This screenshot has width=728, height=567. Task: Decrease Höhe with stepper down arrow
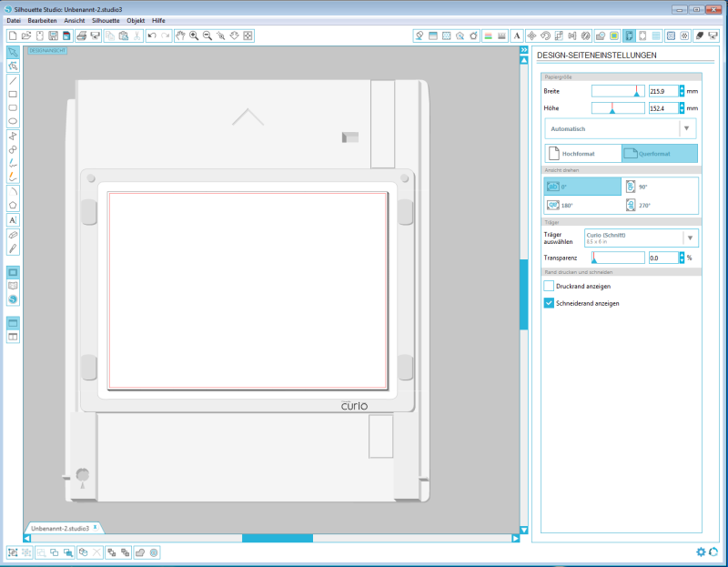(x=682, y=111)
